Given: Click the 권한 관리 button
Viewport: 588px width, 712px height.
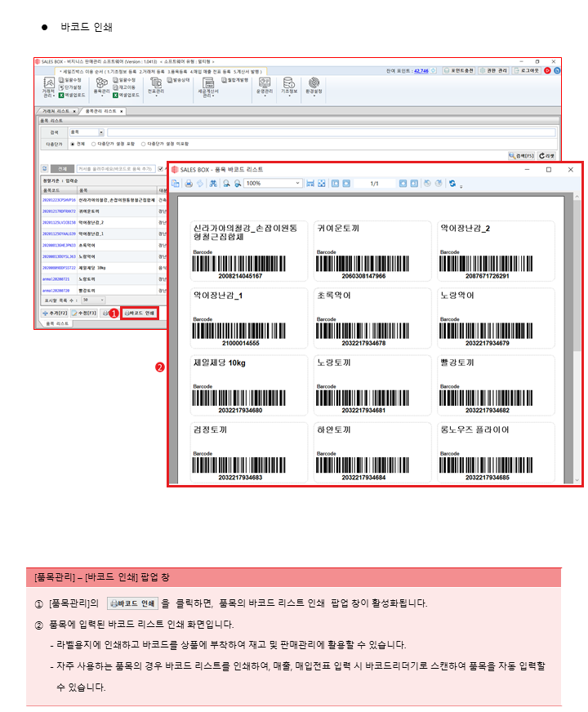Looking at the screenshot, I should pos(493,71).
